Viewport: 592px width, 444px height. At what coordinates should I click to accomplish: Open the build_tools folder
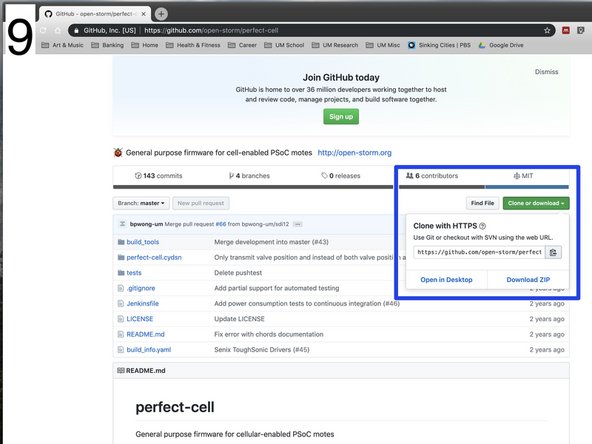point(143,242)
